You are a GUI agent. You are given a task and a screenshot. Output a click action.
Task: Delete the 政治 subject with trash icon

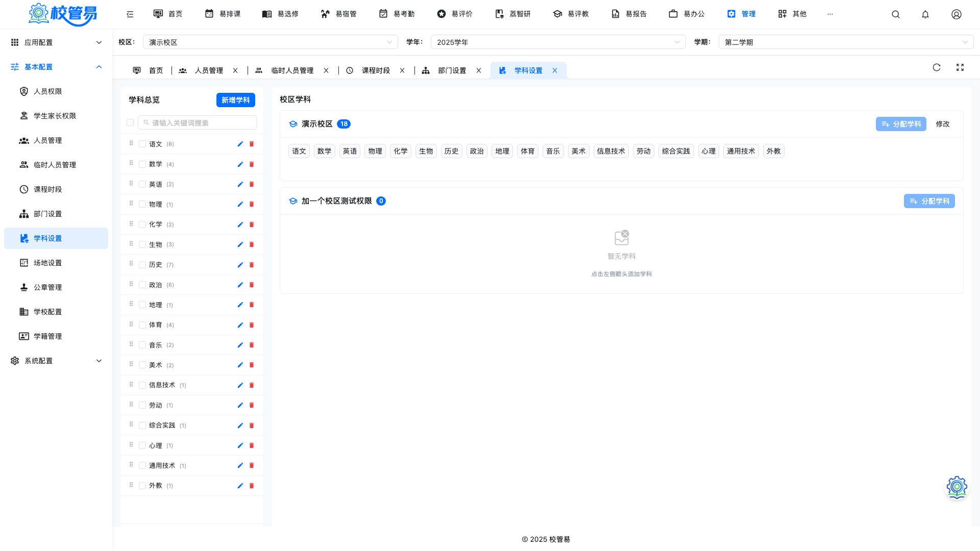[x=252, y=285]
